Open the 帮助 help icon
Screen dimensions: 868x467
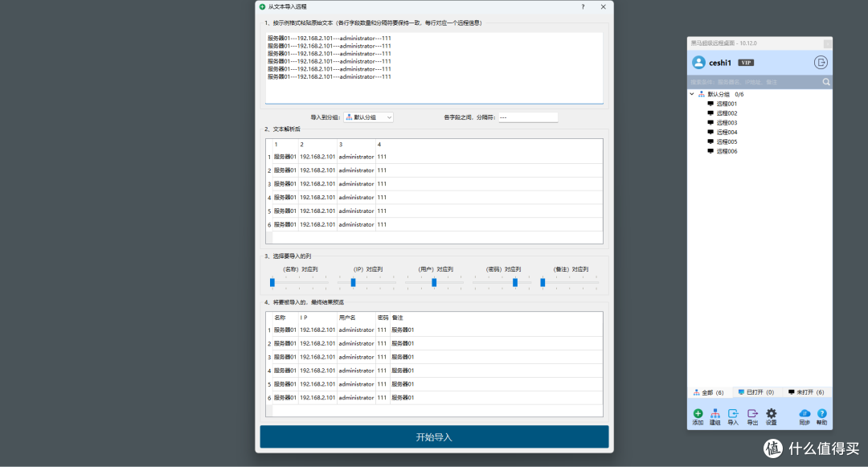822,413
